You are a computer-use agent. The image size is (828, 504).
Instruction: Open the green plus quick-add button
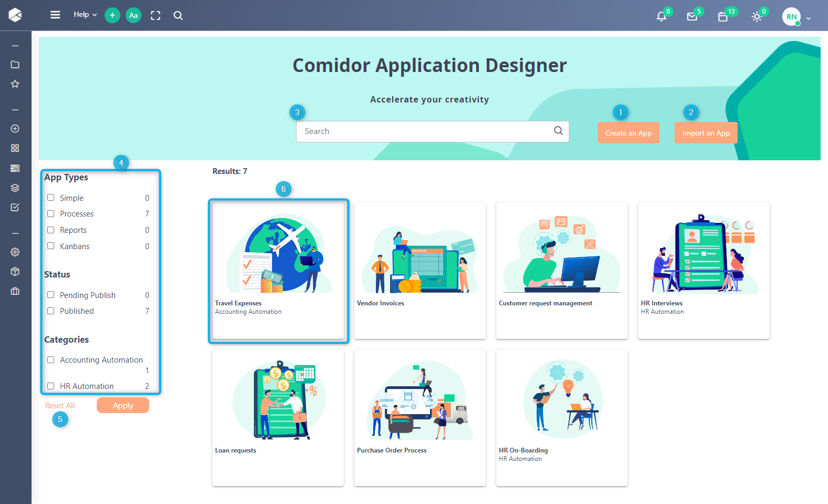[x=112, y=15]
